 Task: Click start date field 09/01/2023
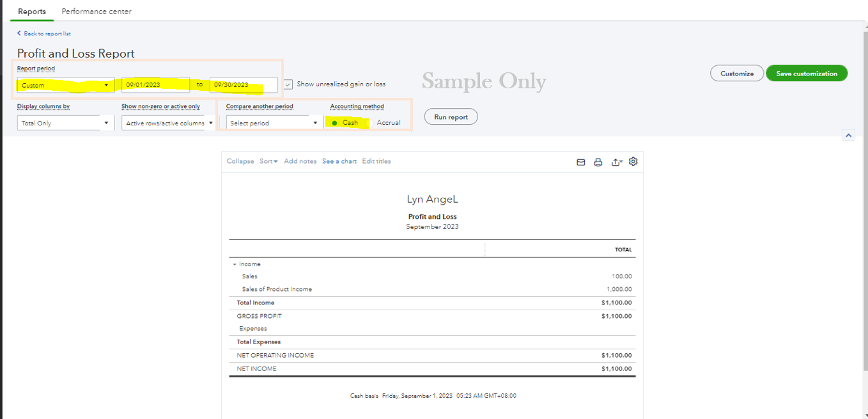[156, 85]
